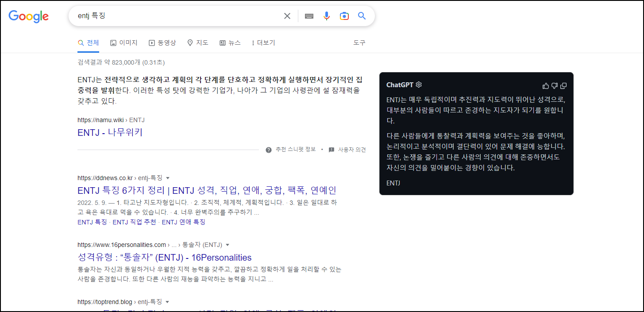
Task: Follow the ENTJ 연애 특징 sitelink
Action: pyautogui.click(x=184, y=222)
